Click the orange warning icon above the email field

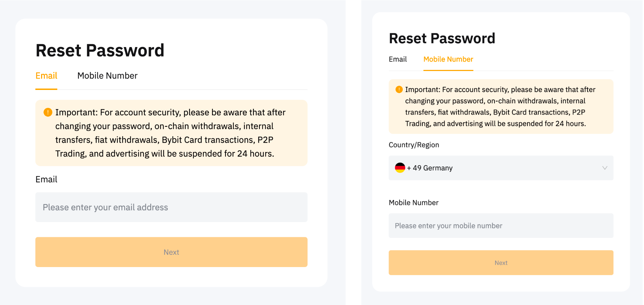coord(48,112)
